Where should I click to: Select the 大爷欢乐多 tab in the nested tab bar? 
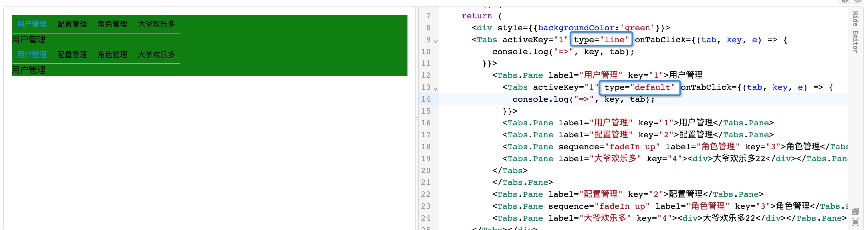pos(156,54)
